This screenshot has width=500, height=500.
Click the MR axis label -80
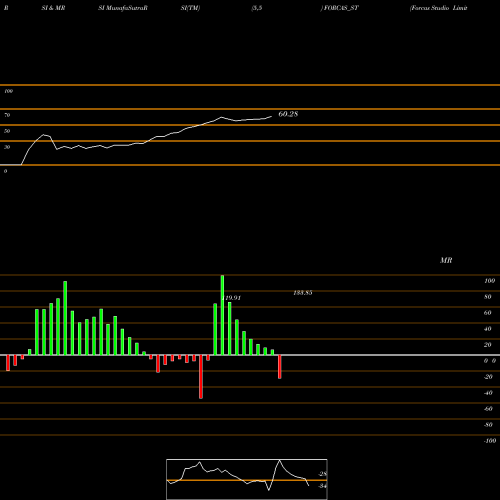(x=488, y=425)
